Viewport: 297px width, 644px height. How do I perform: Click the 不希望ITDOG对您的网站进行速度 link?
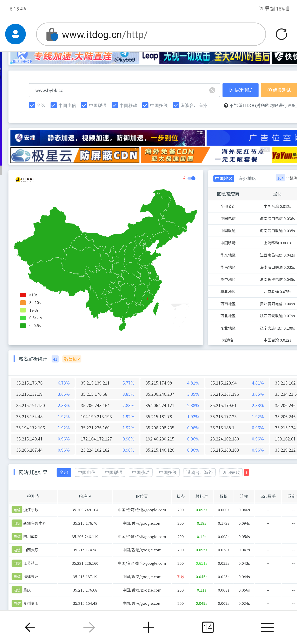pos(263,105)
